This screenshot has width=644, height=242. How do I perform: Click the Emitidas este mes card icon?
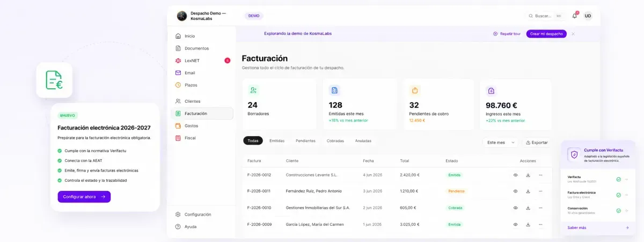click(334, 90)
